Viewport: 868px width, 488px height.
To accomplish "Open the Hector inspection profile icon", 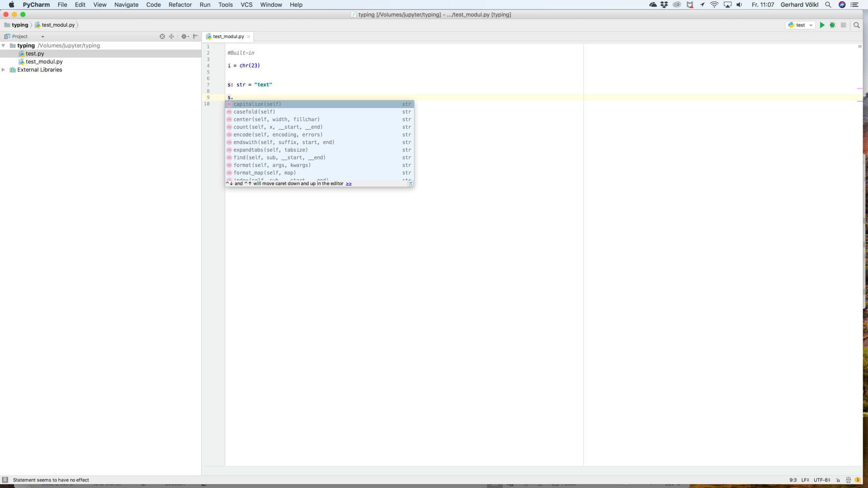I will pyautogui.click(x=848, y=480).
